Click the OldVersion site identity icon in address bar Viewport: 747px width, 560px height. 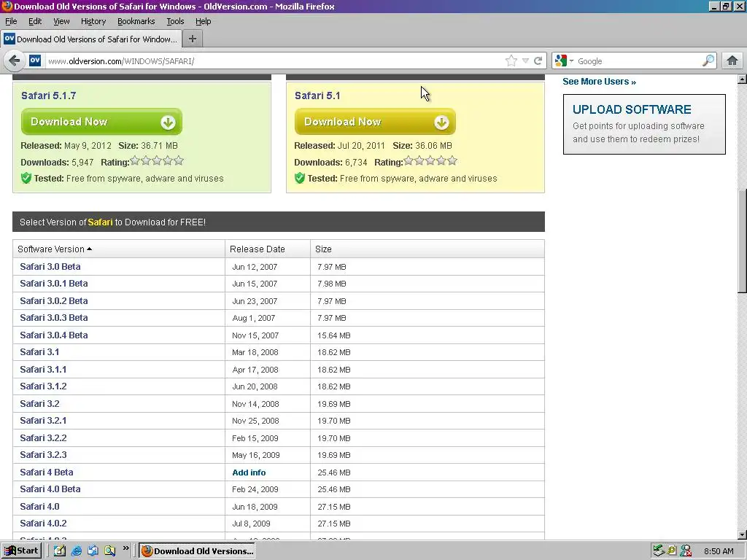pos(35,61)
